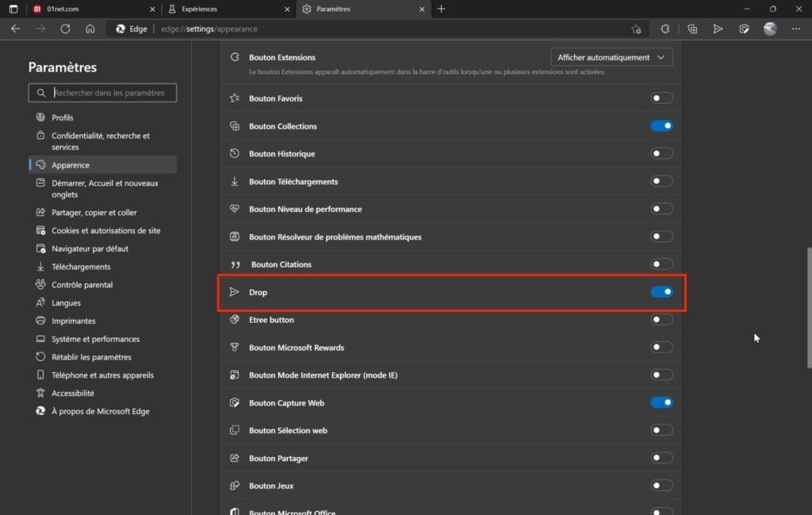812x515 pixels.
Task: Open Web Capture icon in toolbar
Action: point(744,29)
